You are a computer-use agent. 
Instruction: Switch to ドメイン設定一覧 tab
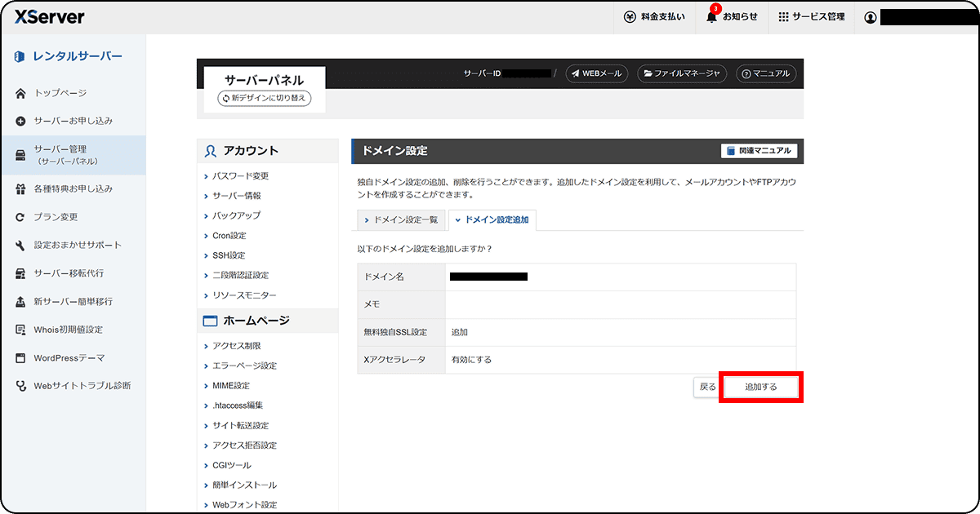tap(401, 220)
